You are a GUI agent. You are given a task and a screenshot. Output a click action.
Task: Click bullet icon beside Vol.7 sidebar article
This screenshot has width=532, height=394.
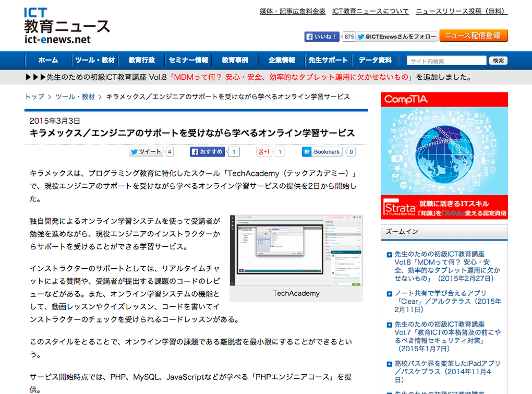[x=390, y=325]
